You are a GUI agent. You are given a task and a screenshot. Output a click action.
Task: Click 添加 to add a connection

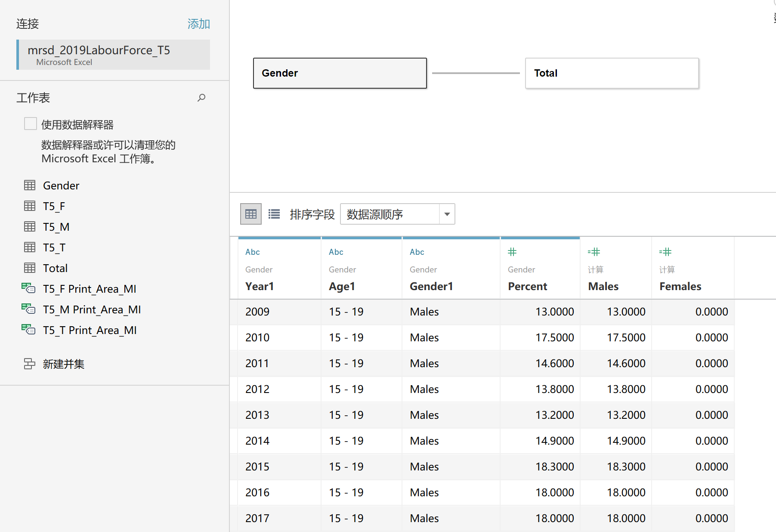(198, 24)
